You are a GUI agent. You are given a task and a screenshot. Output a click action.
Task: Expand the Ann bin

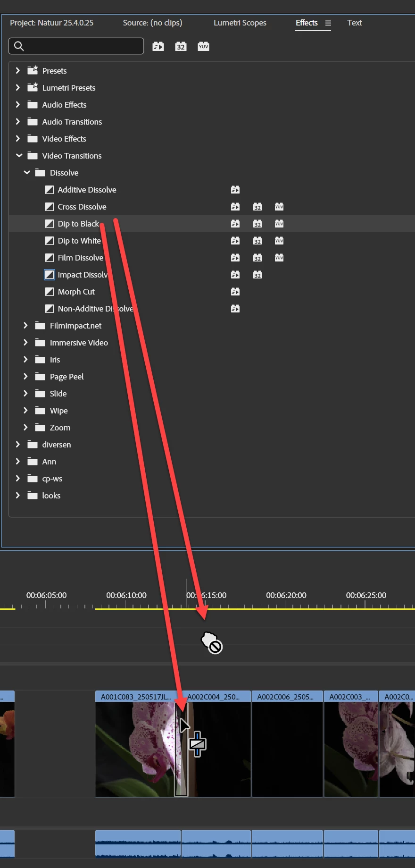[x=18, y=461]
